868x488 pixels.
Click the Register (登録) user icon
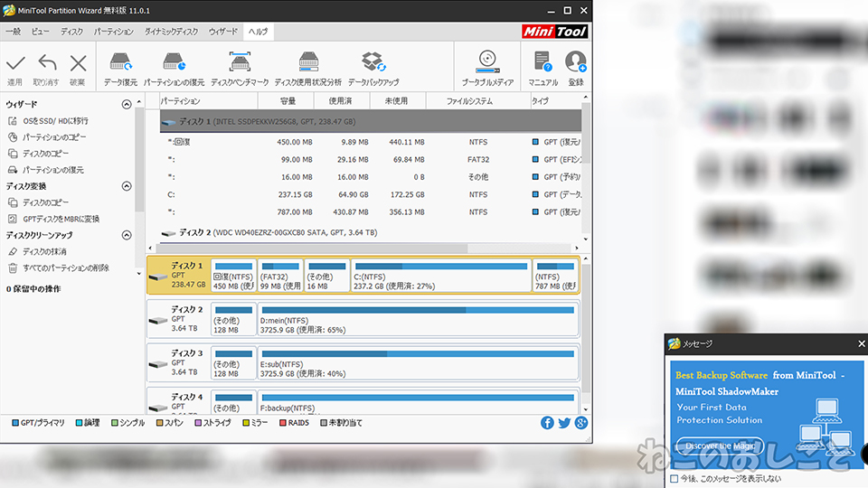[x=576, y=62]
